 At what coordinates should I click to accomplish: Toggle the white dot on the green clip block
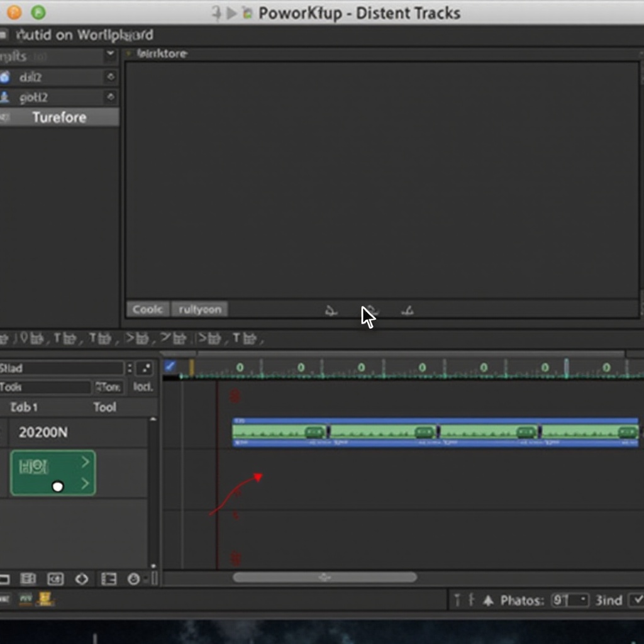58,485
